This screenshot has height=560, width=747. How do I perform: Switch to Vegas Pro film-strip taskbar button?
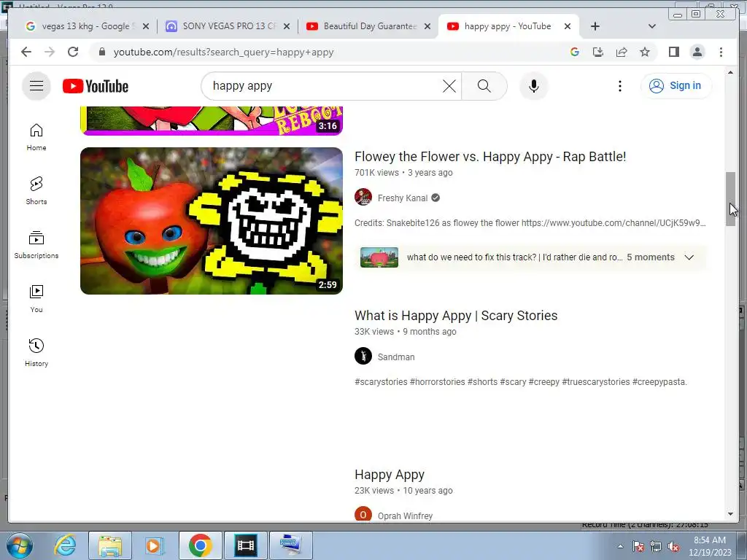(246, 545)
